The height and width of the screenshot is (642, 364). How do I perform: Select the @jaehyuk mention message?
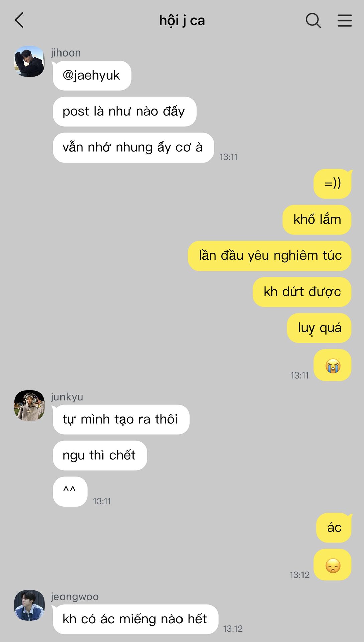[x=92, y=75]
